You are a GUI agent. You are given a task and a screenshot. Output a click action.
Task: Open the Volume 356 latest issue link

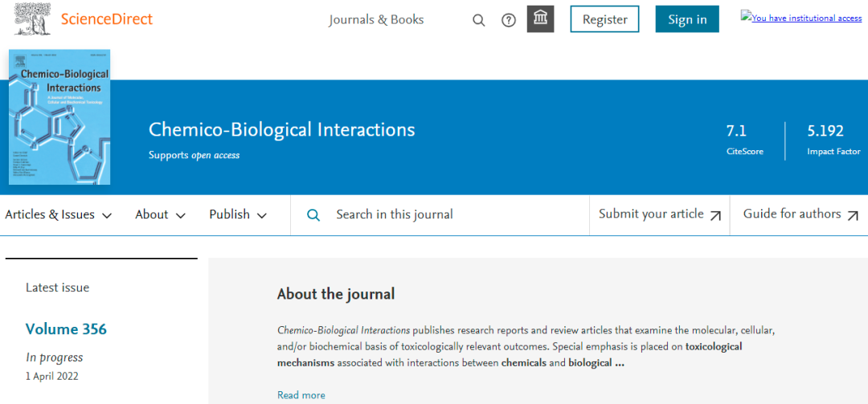(x=66, y=329)
